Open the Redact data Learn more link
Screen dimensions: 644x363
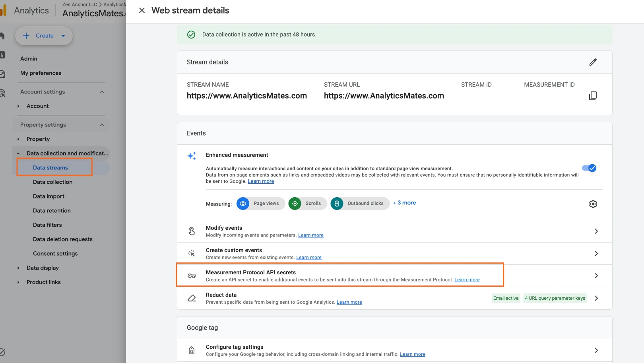[x=349, y=302]
